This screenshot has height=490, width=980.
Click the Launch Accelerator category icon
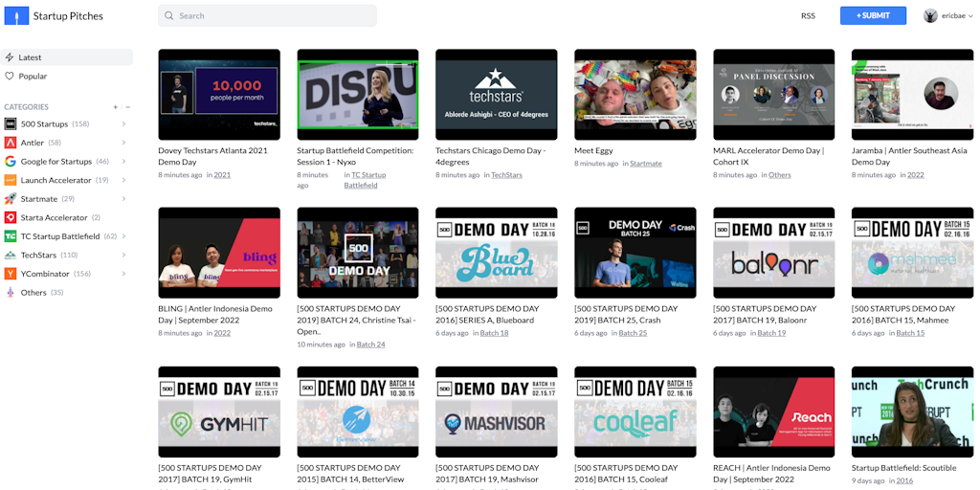click(10, 180)
